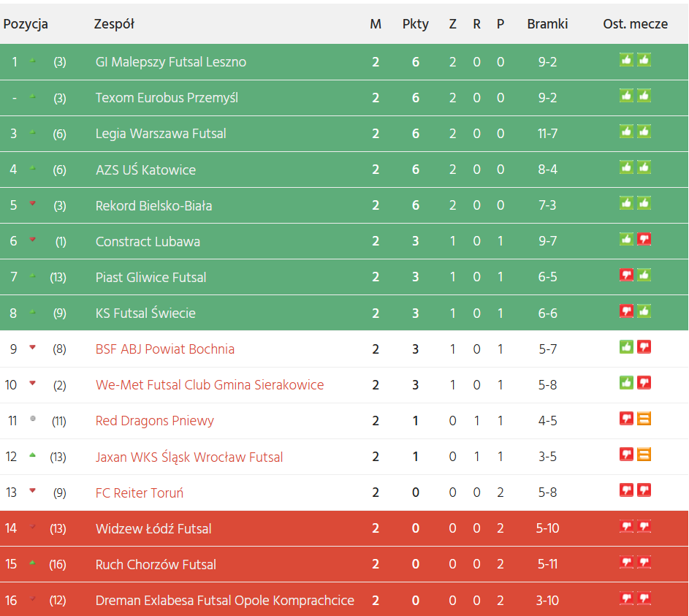Select the GI Malepszy Futsal Leszno team
The width and height of the screenshot is (689, 616).
click(x=171, y=62)
